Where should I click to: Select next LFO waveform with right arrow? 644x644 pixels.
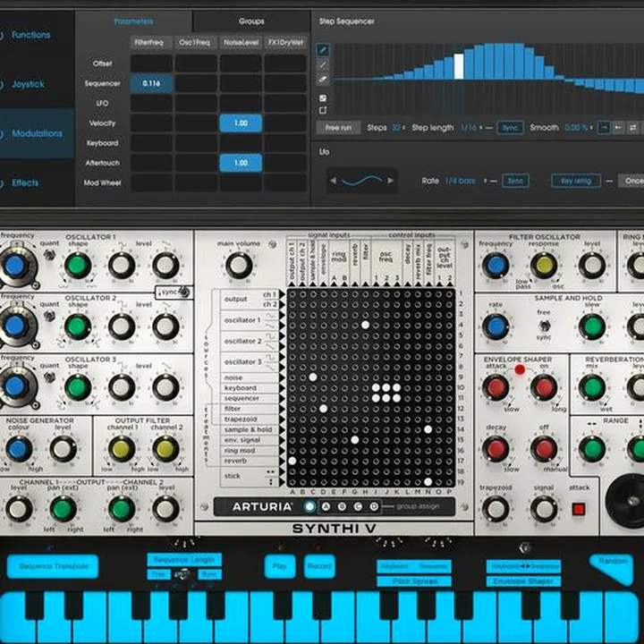(391, 181)
